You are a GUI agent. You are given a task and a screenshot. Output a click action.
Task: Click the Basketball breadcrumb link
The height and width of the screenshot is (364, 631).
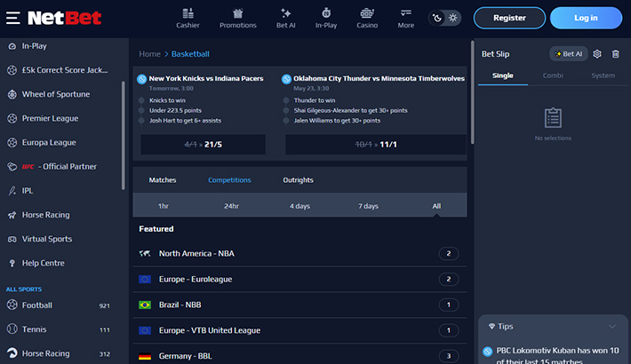point(190,54)
